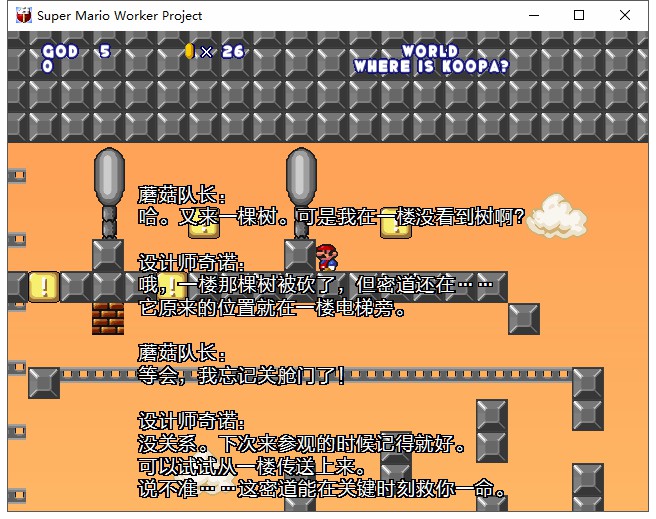
Task: Click the score value '0' under GOD
Action: coord(48,66)
